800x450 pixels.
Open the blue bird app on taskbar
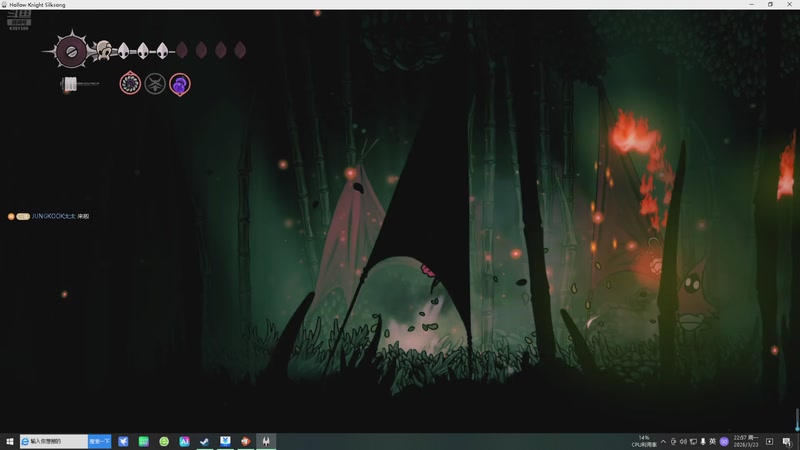click(x=123, y=441)
